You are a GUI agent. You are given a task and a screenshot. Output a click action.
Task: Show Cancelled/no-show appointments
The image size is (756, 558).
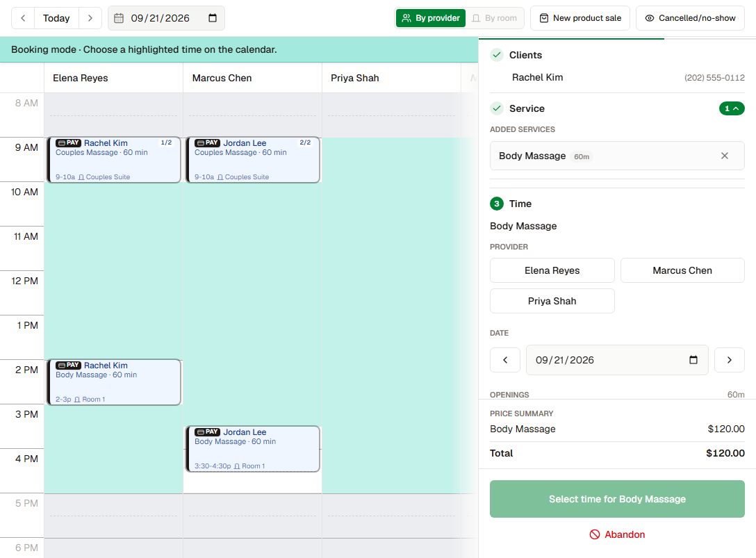690,18
